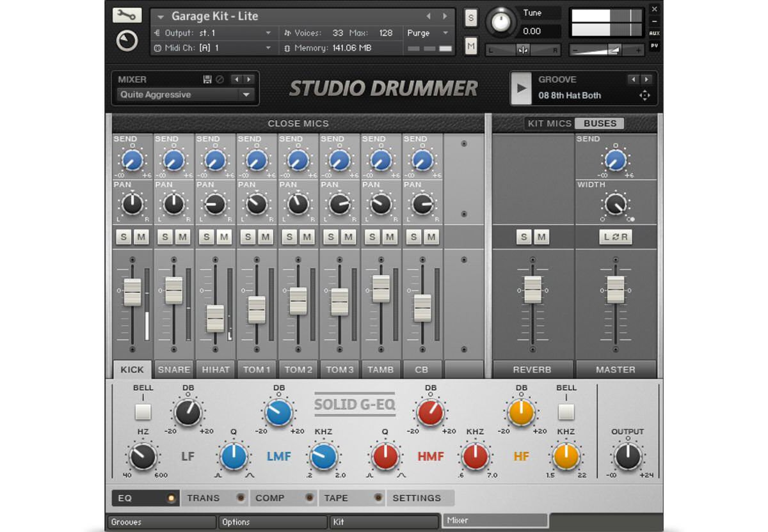Image resolution: width=768 pixels, height=532 pixels.
Task: Click the KICK channel Send knob
Action: point(132,160)
